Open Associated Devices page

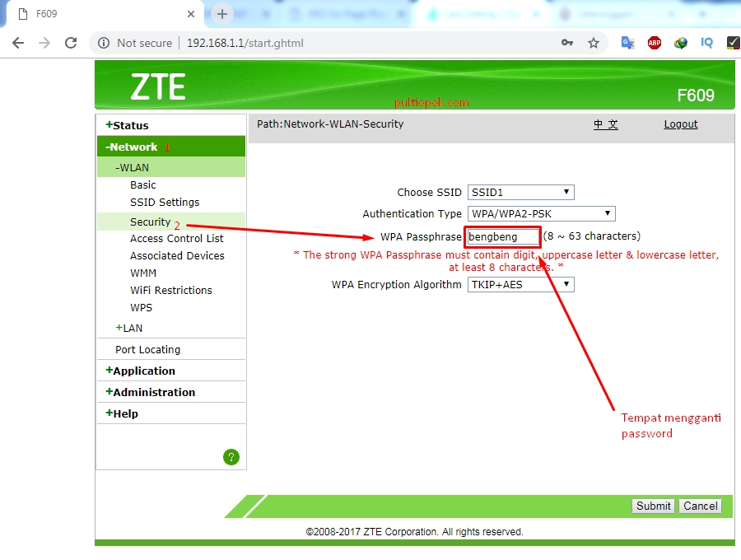pyautogui.click(x=177, y=255)
